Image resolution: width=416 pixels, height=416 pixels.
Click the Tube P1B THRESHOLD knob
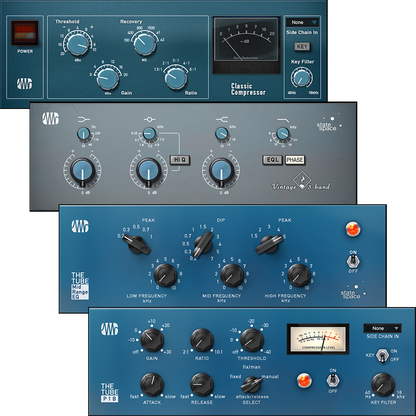coord(252,340)
